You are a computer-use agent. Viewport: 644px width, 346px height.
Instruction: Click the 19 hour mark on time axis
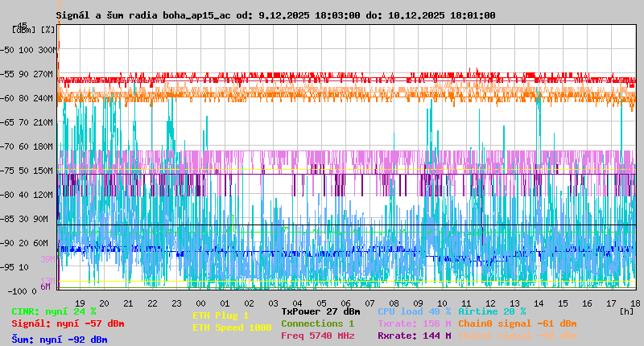point(80,303)
